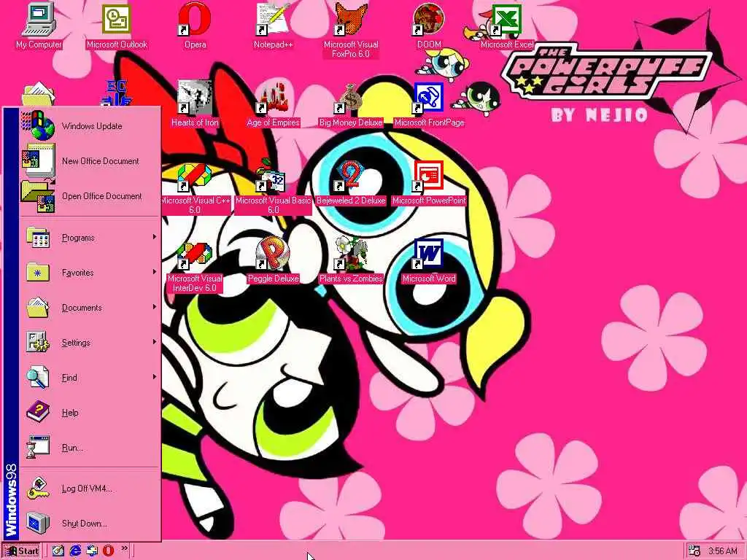This screenshot has width=747, height=560.
Task: Click the 3:56 AM taskbar clock
Action: (x=723, y=551)
